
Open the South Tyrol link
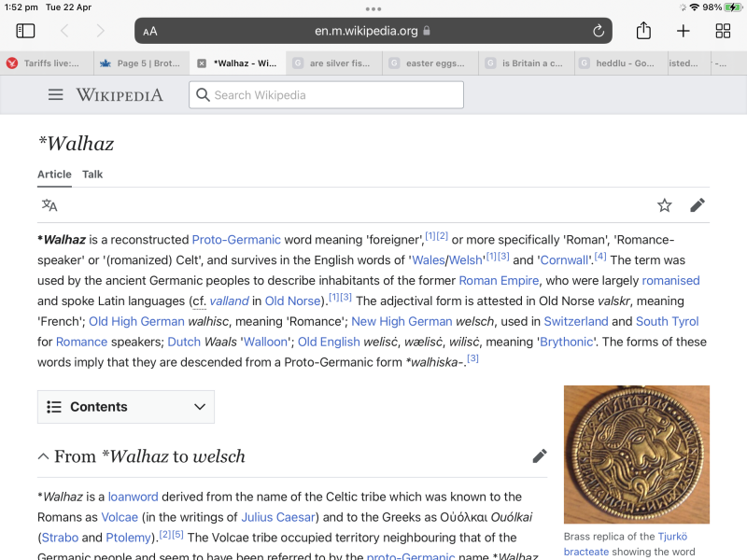667,321
